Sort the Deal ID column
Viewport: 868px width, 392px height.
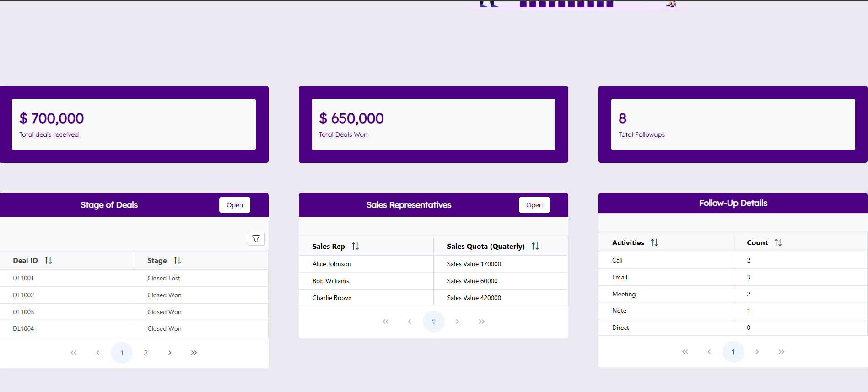click(x=48, y=260)
